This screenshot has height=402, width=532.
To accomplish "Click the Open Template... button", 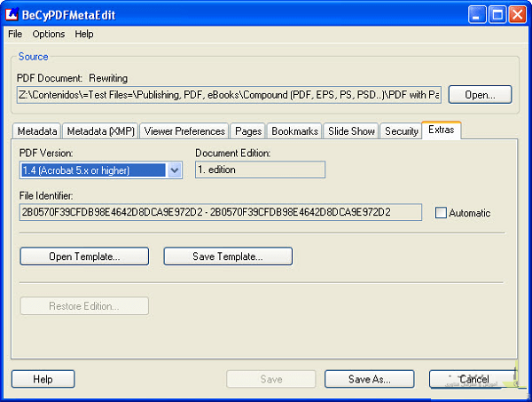I will pos(85,256).
